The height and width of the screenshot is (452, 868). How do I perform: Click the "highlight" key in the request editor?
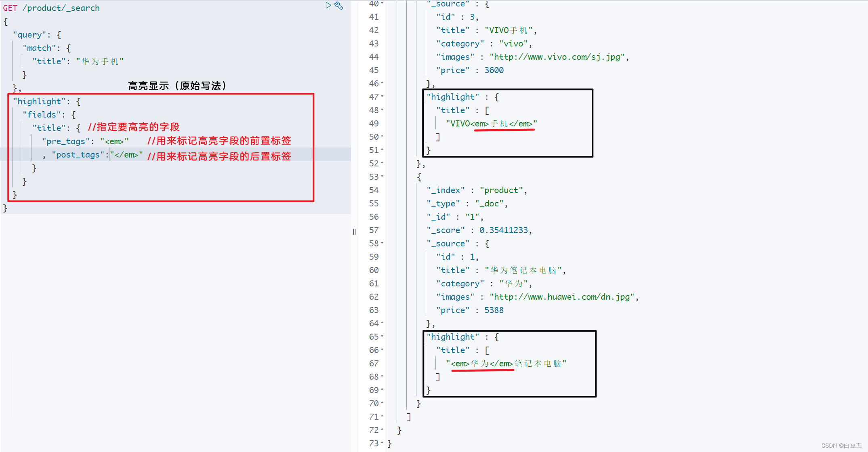click(40, 101)
